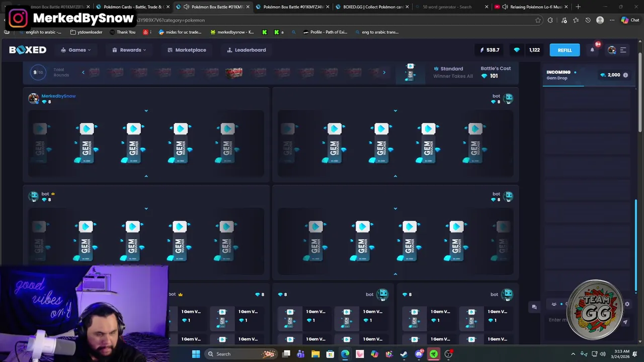Open the Games dropdown menu
This screenshot has width=644, height=362.
coord(76,50)
